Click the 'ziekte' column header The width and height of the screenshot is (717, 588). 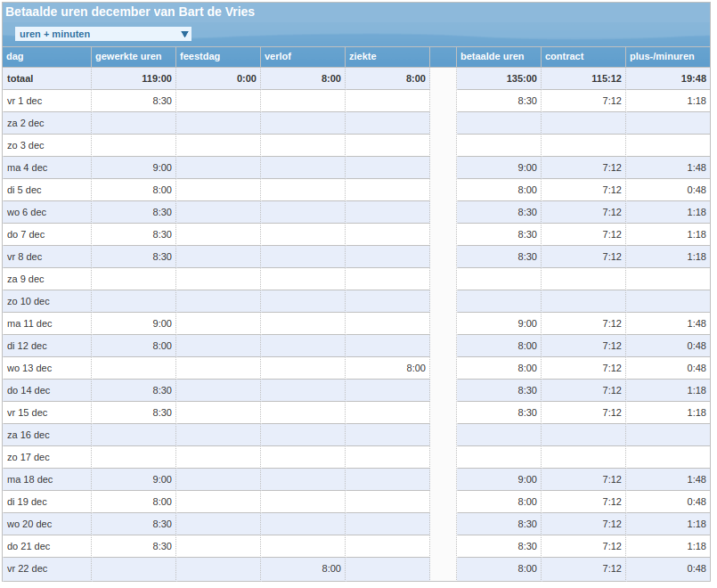tap(363, 56)
